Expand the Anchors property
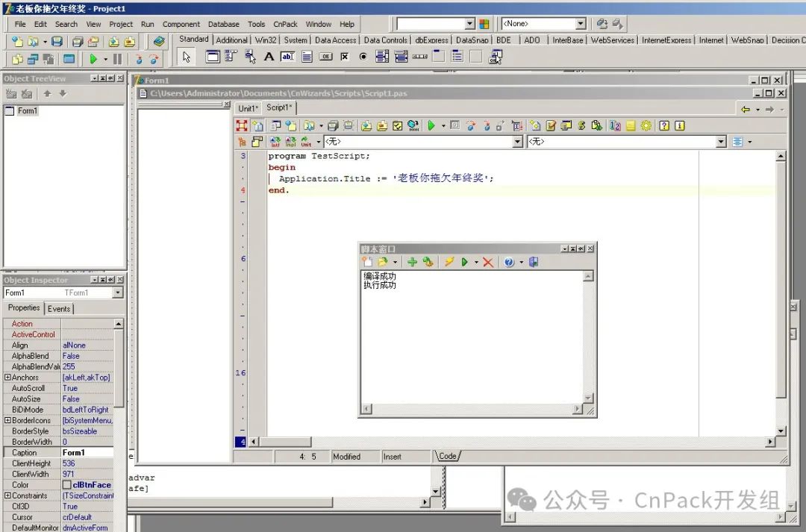806x532 pixels. tap(6, 378)
